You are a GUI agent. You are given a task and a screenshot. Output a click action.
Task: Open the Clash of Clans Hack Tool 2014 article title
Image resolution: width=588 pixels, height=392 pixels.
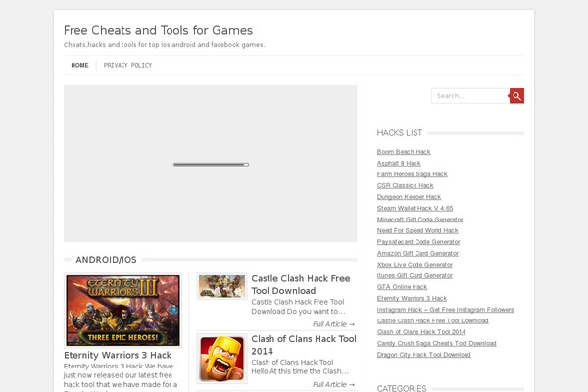click(x=304, y=345)
